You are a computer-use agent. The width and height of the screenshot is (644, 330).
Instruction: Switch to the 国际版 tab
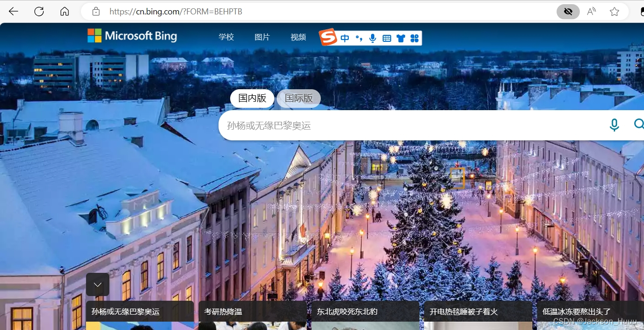click(x=298, y=98)
